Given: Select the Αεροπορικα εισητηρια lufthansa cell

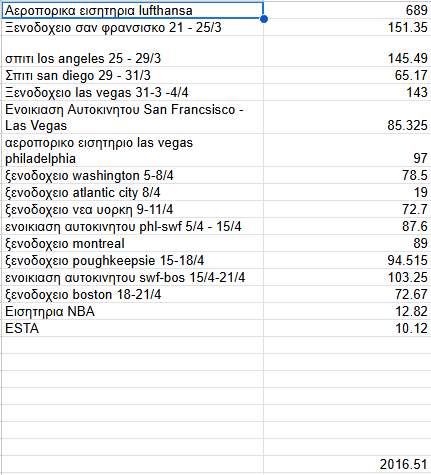Looking at the screenshot, I should [133, 10].
